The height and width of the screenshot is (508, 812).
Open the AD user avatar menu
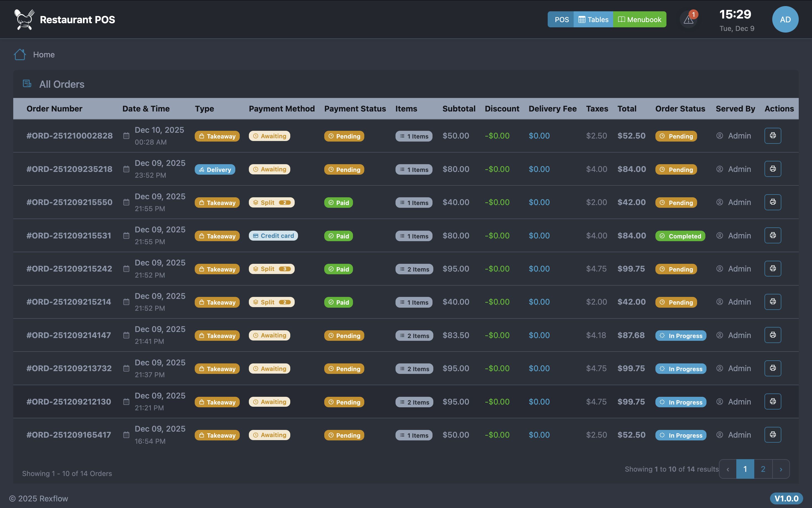coord(785,20)
